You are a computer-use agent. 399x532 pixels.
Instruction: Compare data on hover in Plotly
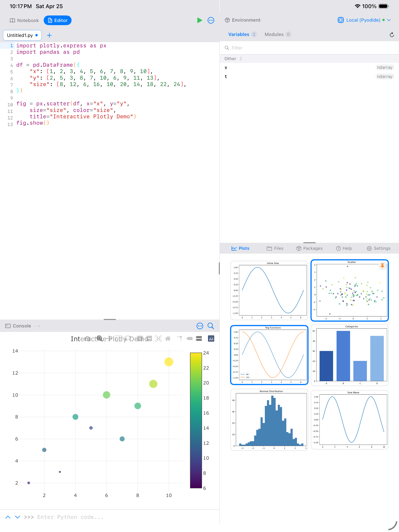click(x=199, y=339)
